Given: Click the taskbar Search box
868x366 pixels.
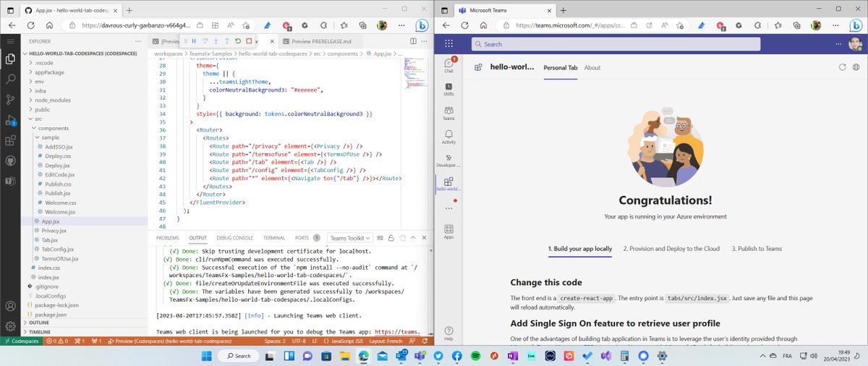Looking at the screenshot, I should pyautogui.click(x=239, y=356).
